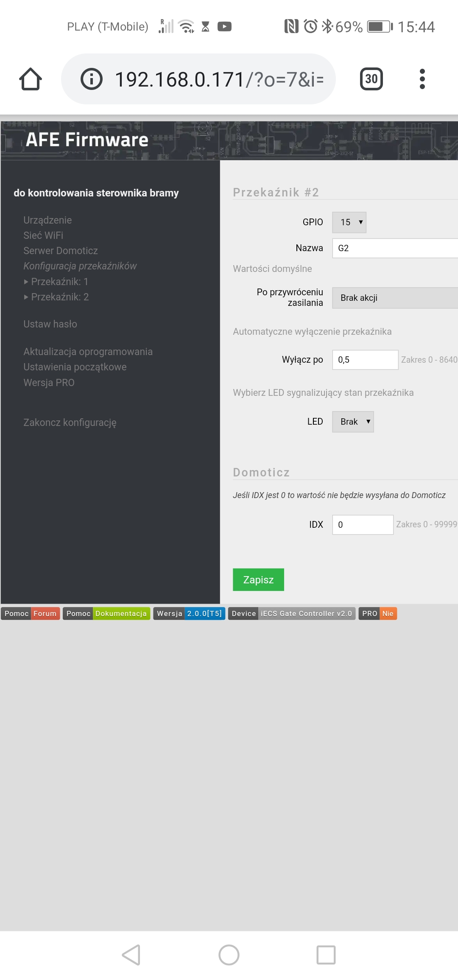Open Konfiguracja przekaźników menu item

(80, 266)
